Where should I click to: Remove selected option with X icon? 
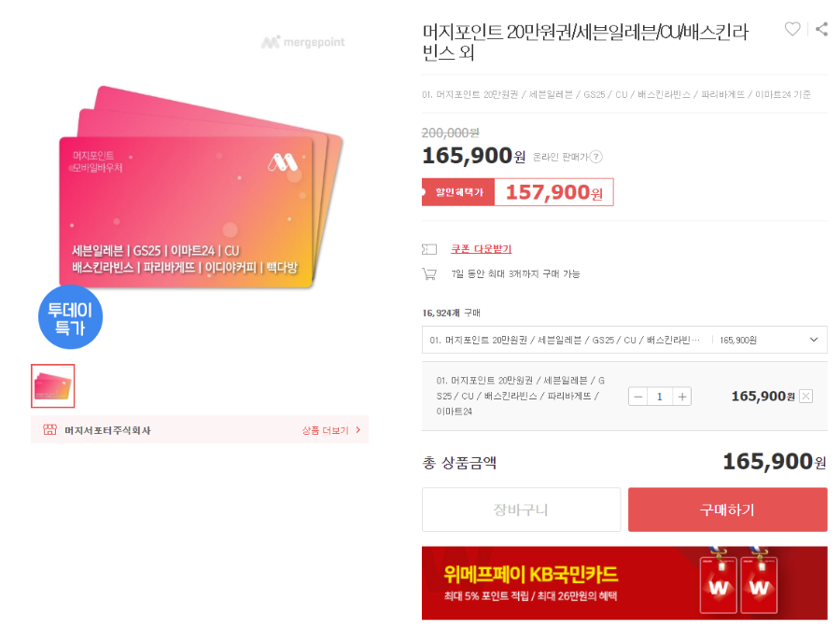(x=805, y=397)
